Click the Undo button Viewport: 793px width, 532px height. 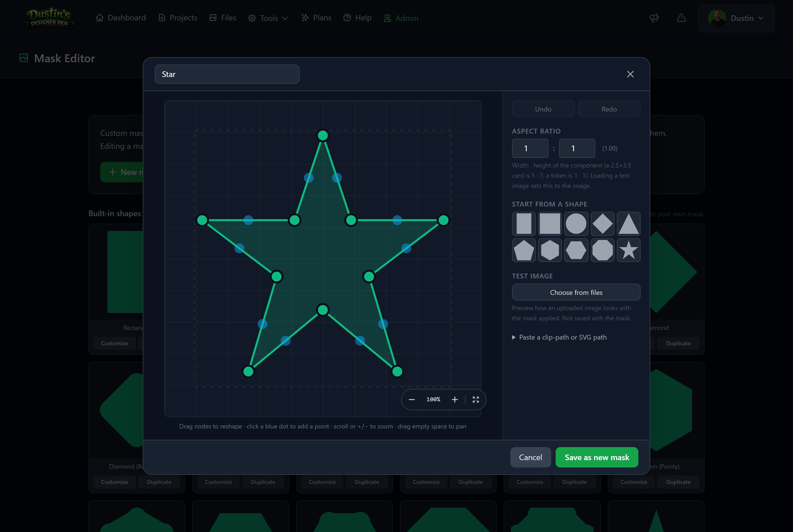point(543,109)
